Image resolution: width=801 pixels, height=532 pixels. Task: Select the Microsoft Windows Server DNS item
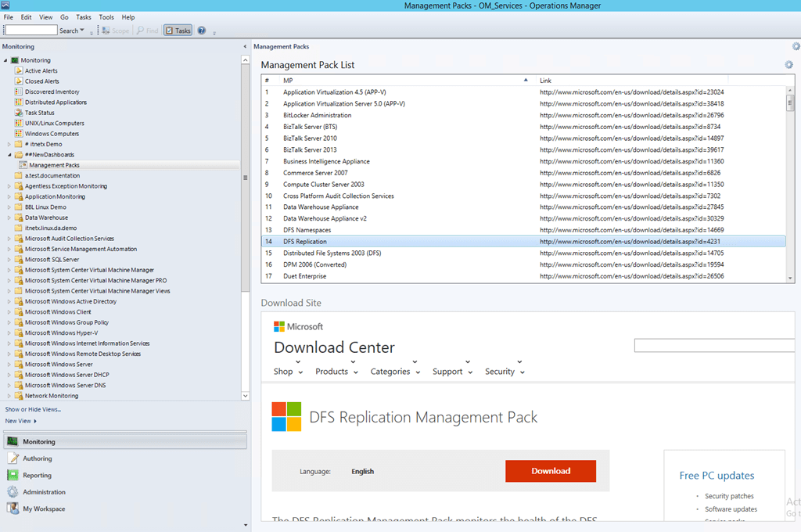(x=66, y=386)
